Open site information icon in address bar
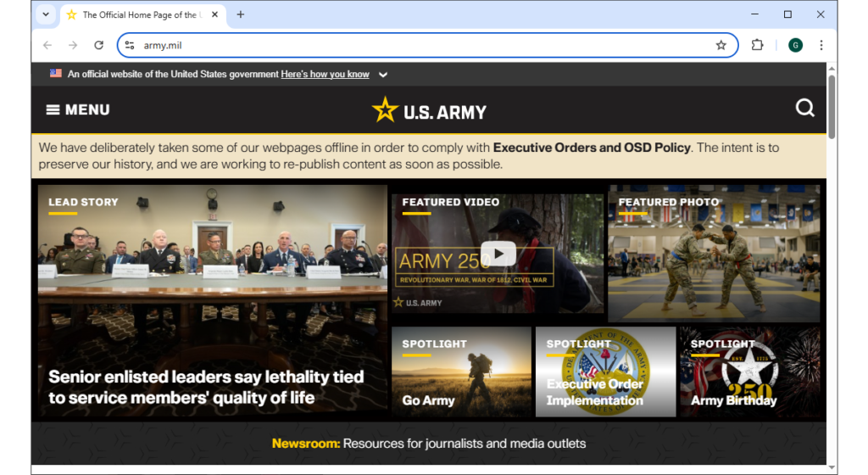This screenshot has width=868, height=475. [x=130, y=46]
